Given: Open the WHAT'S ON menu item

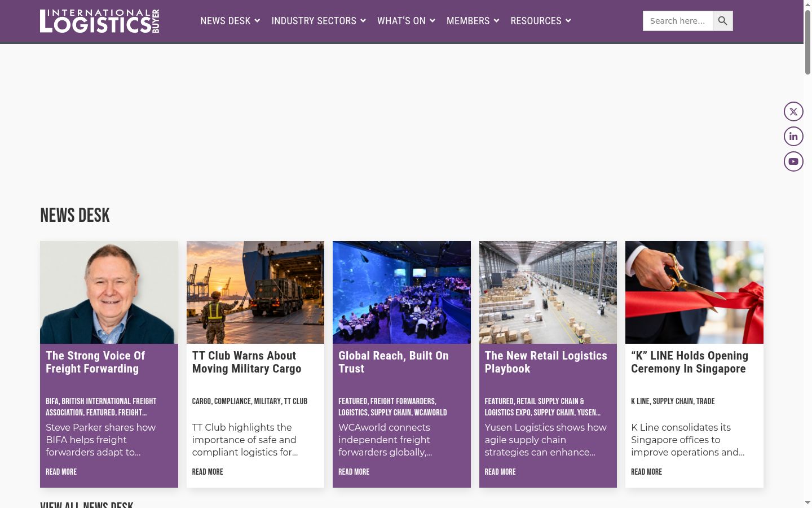Looking at the screenshot, I should point(401,21).
